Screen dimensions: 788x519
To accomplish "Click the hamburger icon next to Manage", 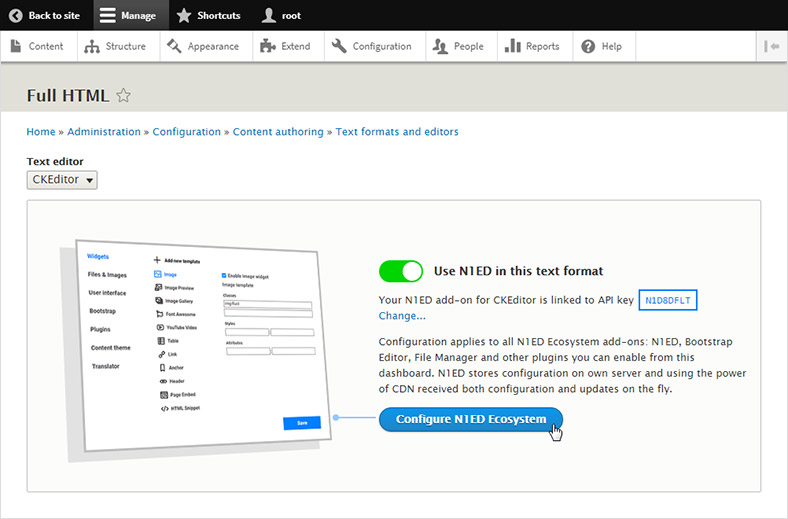I will pyautogui.click(x=108, y=16).
